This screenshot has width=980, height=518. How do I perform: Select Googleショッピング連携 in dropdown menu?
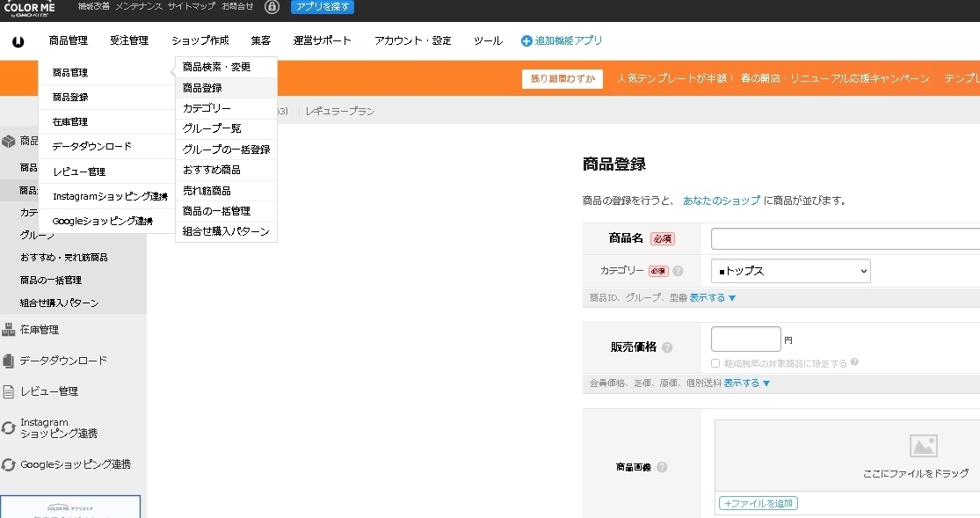coord(107,221)
